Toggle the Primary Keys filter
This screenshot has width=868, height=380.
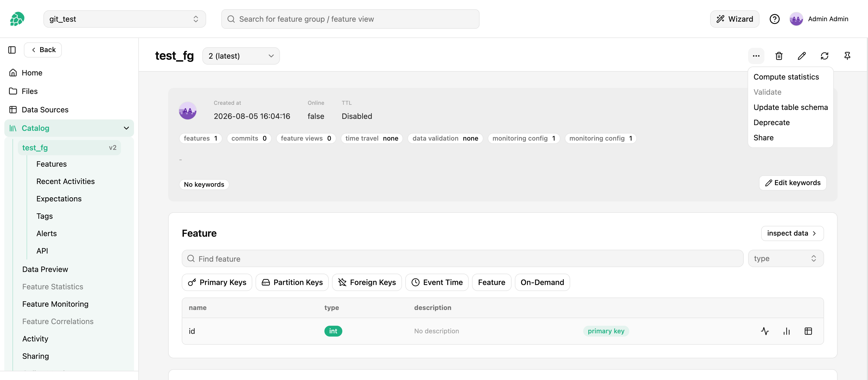[217, 282]
